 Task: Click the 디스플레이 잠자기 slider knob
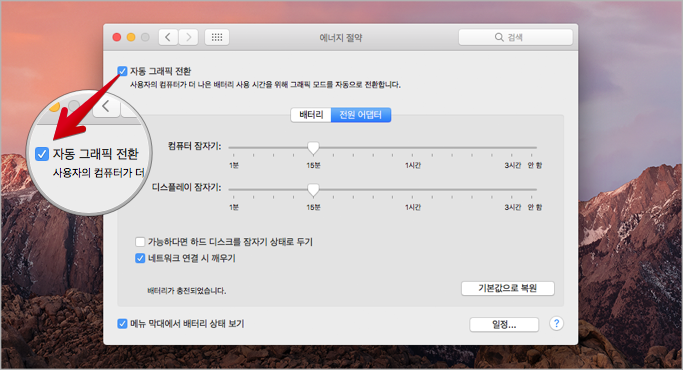[313, 190]
